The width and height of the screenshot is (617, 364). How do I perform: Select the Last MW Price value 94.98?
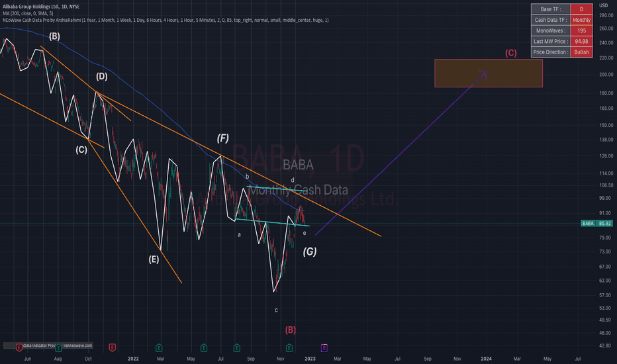[x=581, y=41]
